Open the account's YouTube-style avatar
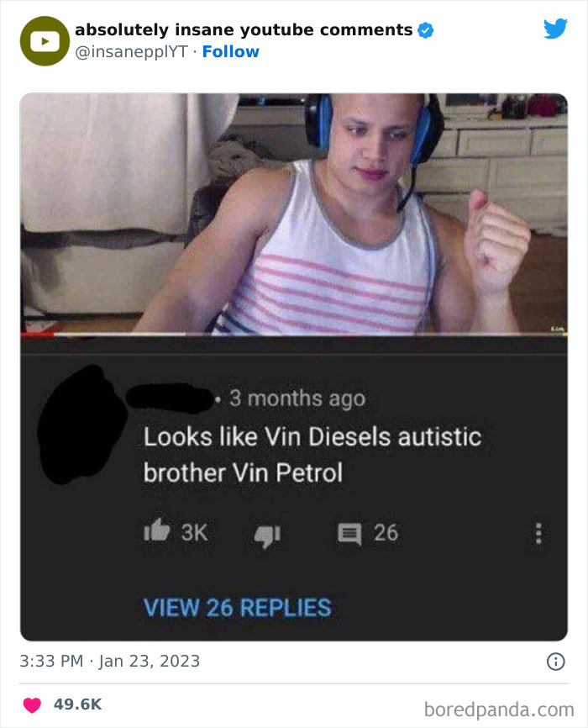The height and width of the screenshot is (728, 588). tap(45, 41)
